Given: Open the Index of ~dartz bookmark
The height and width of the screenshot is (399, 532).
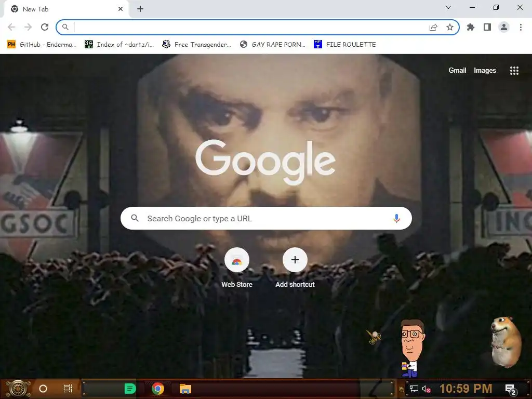Looking at the screenshot, I should point(119,45).
